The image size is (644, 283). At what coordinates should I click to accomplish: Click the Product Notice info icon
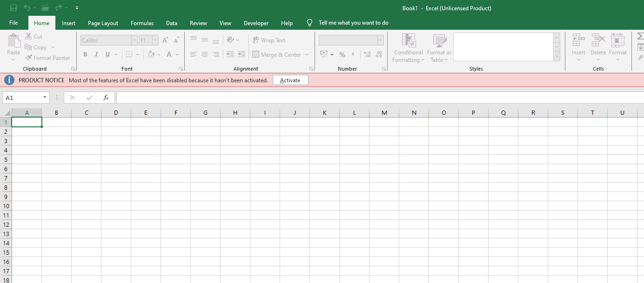9,80
